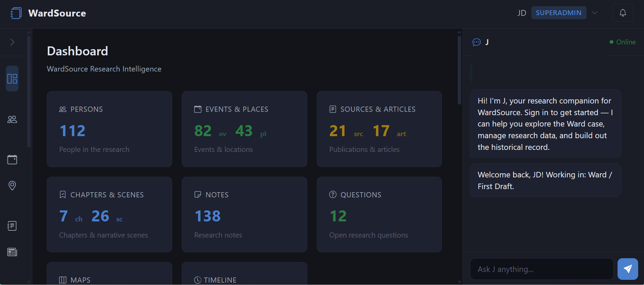Click the 26 scenes count
Screen dimensions: 644x285
[x=100, y=216]
